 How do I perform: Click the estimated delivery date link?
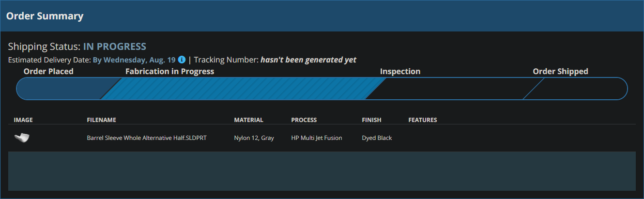pos(134,60)
